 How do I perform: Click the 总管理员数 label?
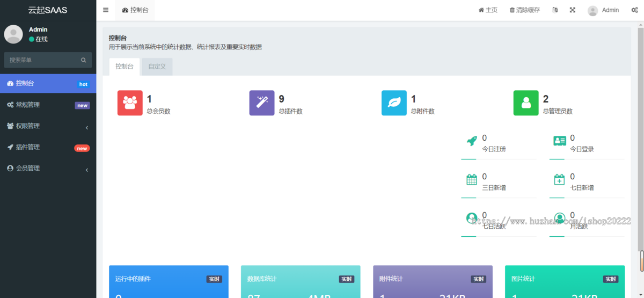tap(558, 111)
